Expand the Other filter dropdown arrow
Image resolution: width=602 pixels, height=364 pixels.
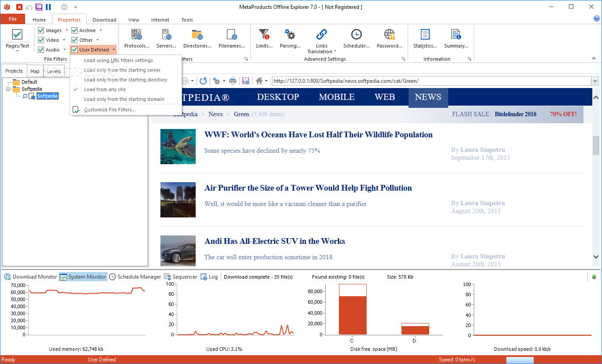pos(98,40)
